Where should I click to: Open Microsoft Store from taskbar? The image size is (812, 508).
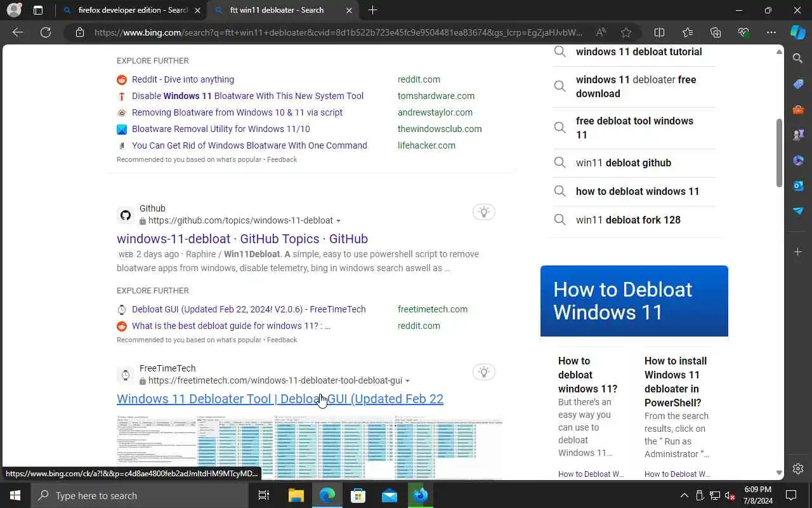(x=358, y=495)
